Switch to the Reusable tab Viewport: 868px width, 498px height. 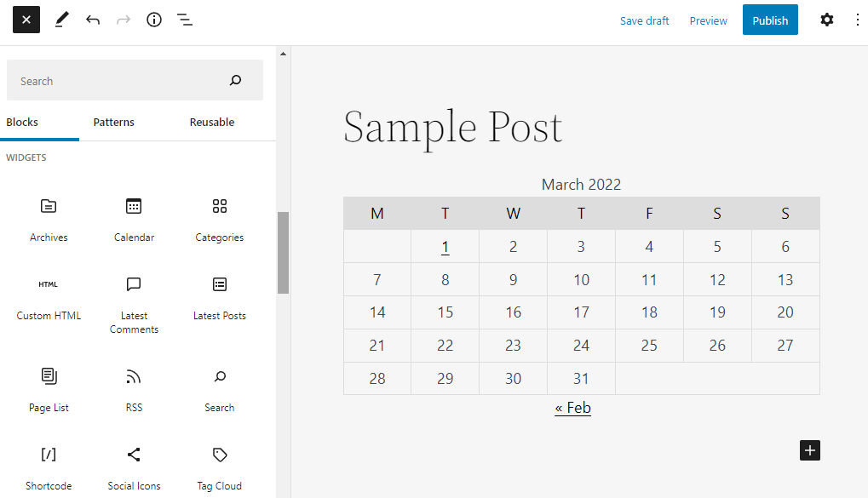211,122
